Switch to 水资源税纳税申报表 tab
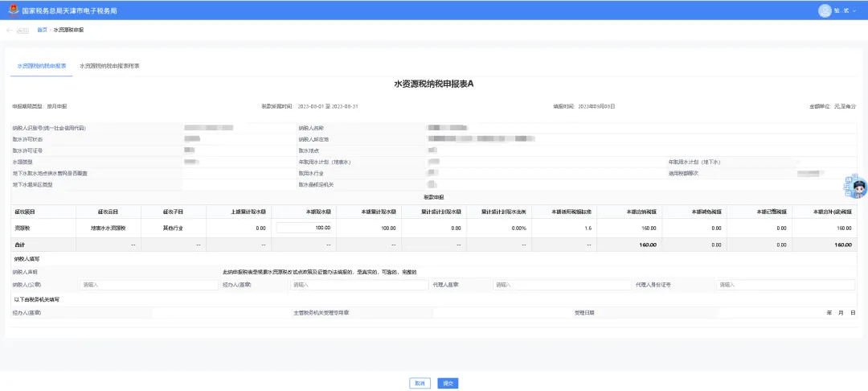 (42, 65)
